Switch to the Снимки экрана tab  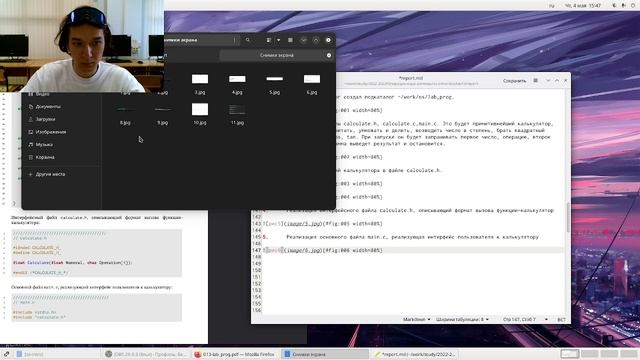point(277,55)
